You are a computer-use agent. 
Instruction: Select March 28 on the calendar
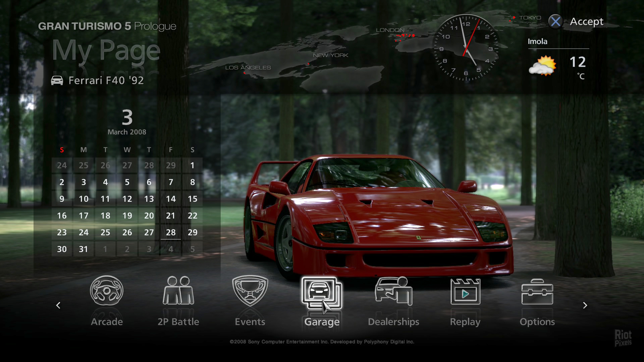170,232
